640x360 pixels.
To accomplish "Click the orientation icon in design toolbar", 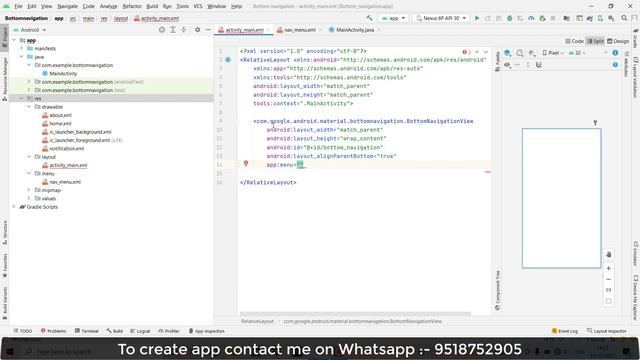I will pos(520,53).
